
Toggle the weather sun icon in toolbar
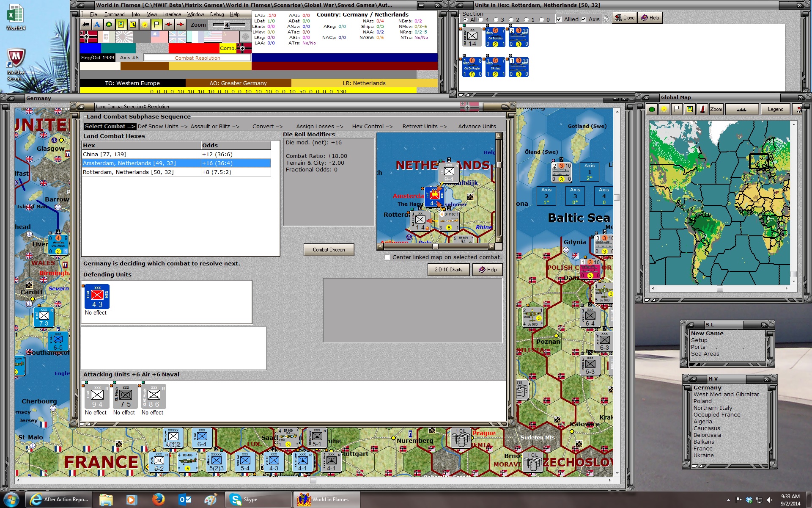[x=145, y=25]
